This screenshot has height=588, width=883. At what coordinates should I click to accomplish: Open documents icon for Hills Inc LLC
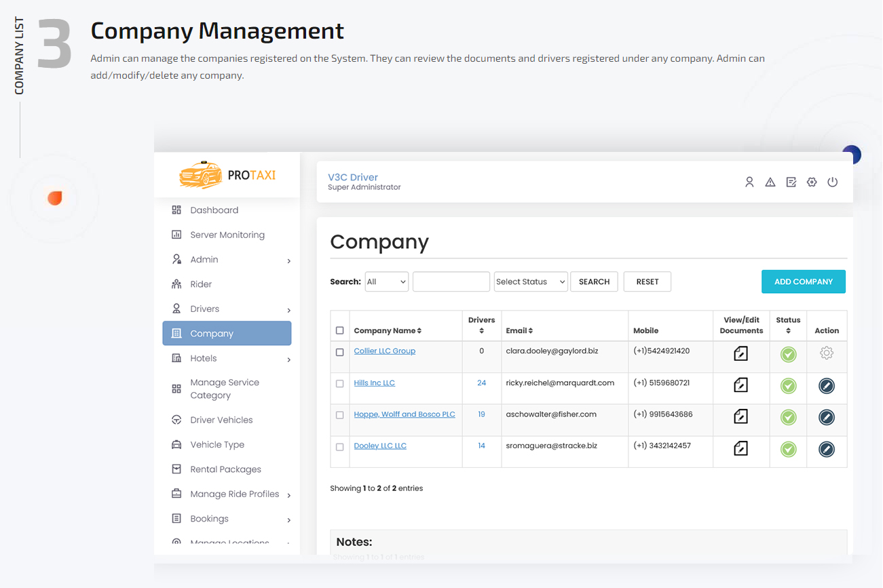pyautogui.click(x=740, y=385)
